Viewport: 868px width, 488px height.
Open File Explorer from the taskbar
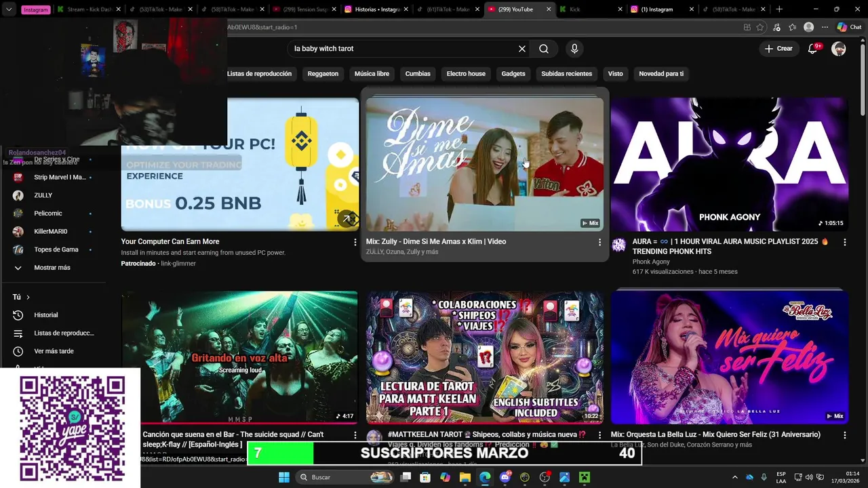pos(465,477)
